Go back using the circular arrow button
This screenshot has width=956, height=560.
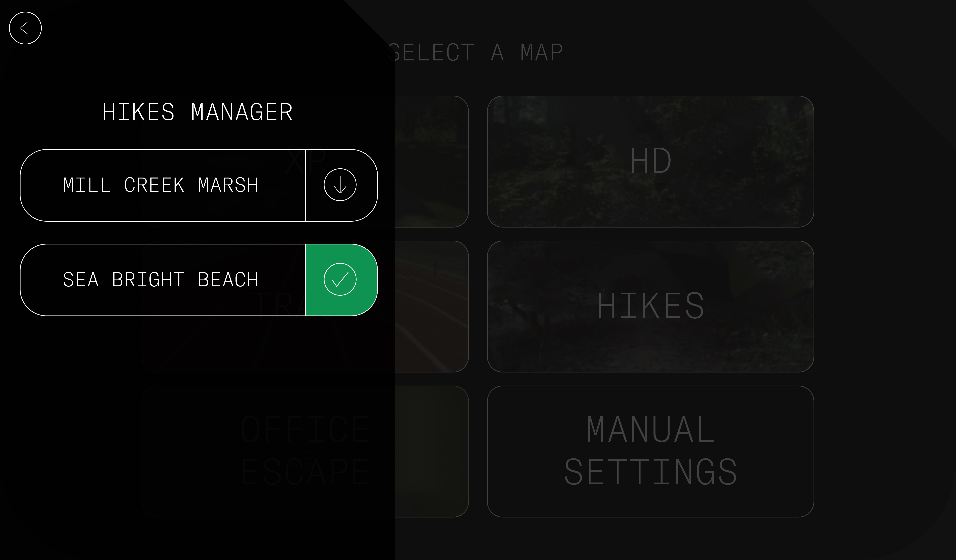coord(25,28)
